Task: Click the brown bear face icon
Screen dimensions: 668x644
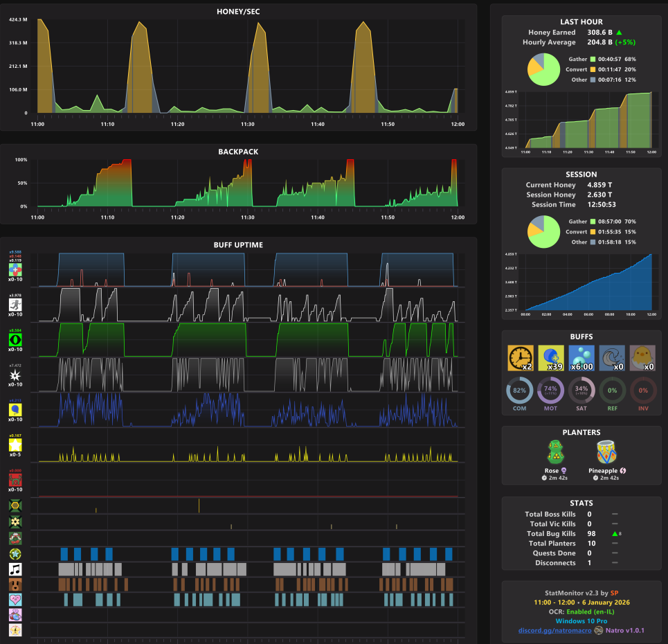Action: (x=15, y=584)
